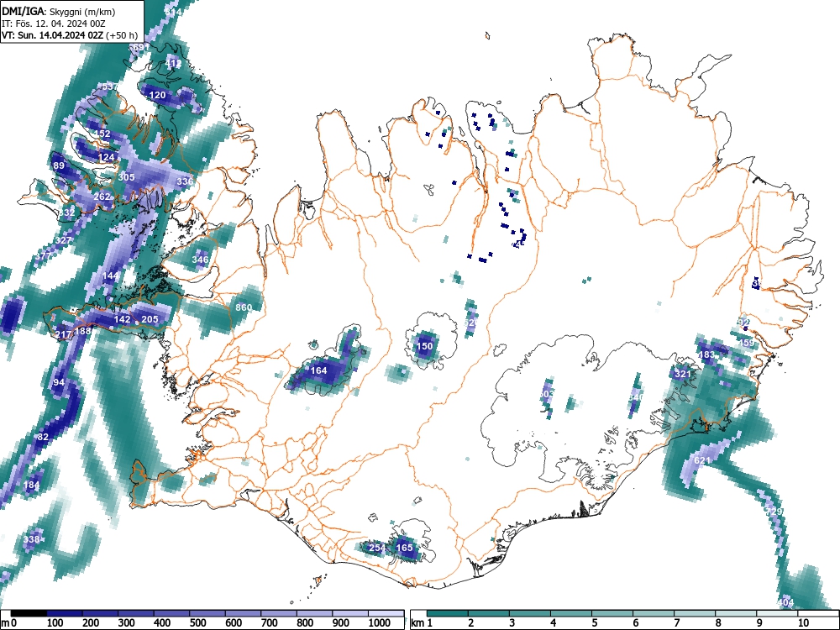Click the 10 label in the km legend
The width and height of the screenshot is (840, 630).
click(x=802, y=623)
